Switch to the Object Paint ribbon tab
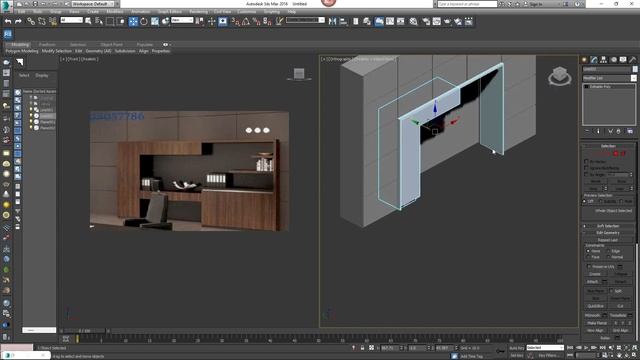640x360 pixels. click(111, 44)
